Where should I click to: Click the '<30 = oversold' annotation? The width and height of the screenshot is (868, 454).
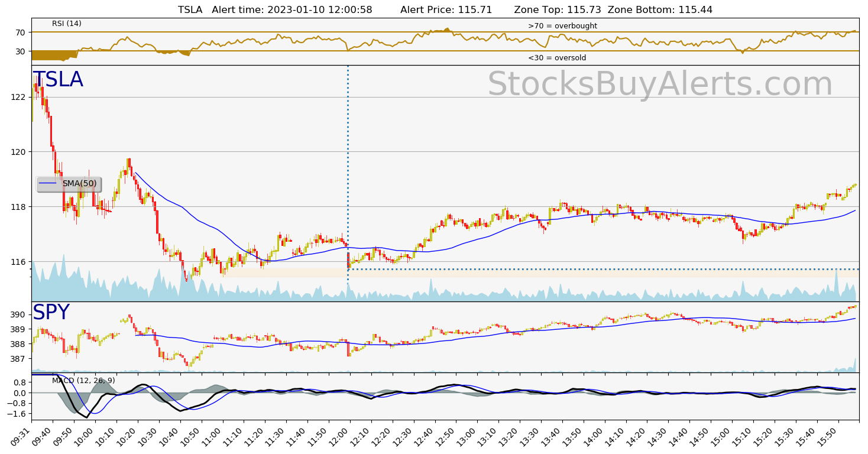557,58
